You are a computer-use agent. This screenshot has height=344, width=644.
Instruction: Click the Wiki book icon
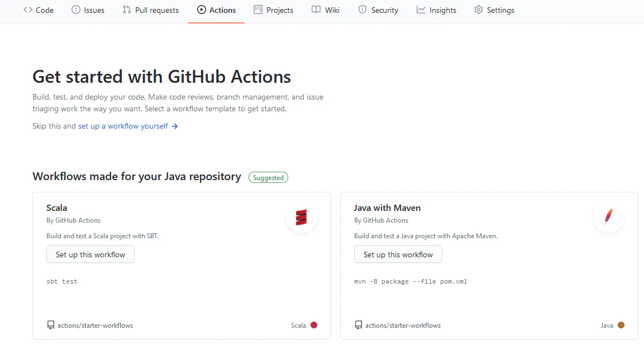316,10
